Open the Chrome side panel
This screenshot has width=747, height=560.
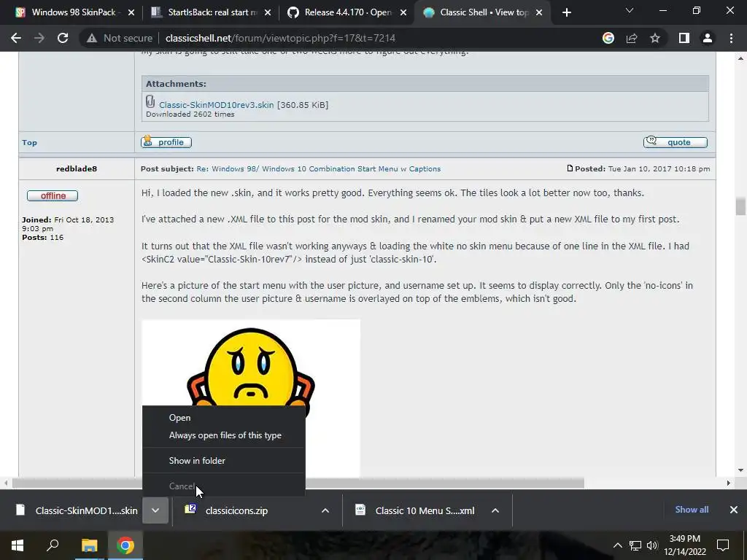[684, 38]
